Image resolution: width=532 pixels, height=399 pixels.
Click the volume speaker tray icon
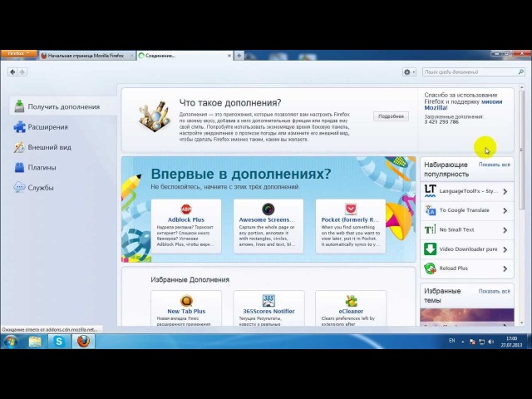click(490, 342)
